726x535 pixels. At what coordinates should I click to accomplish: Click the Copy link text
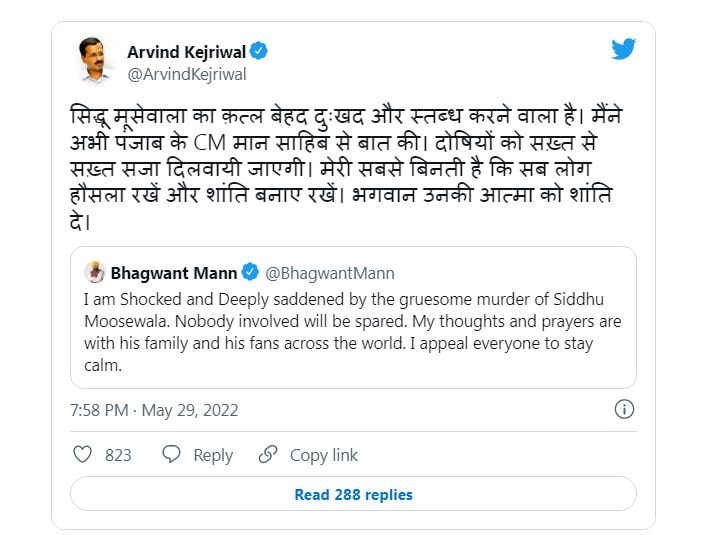click(x=324, y=455)
